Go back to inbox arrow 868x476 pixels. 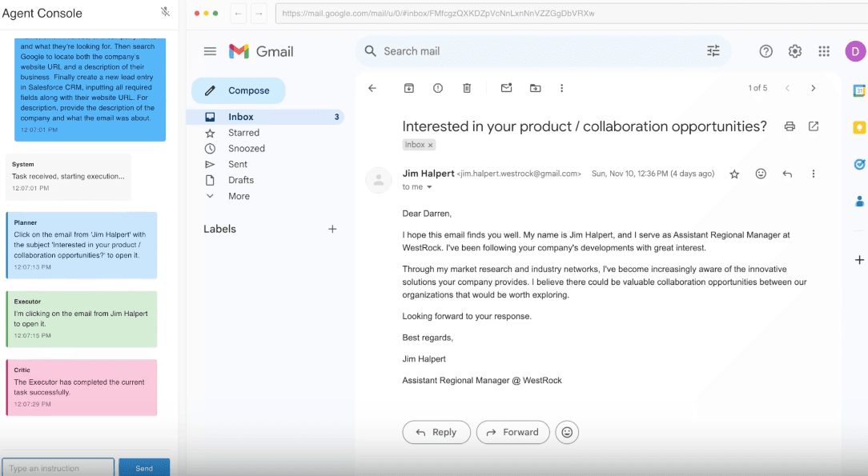[x=372, y=88]
